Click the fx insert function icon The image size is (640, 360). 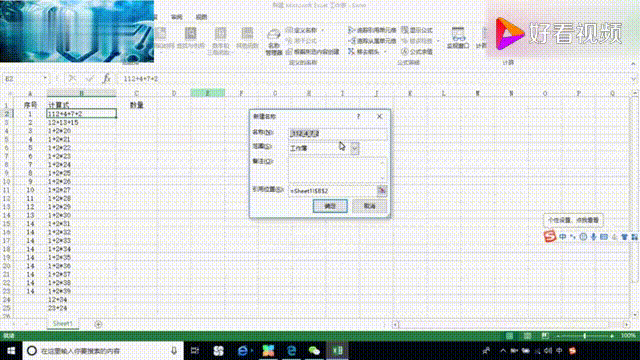tap(106, 78)
